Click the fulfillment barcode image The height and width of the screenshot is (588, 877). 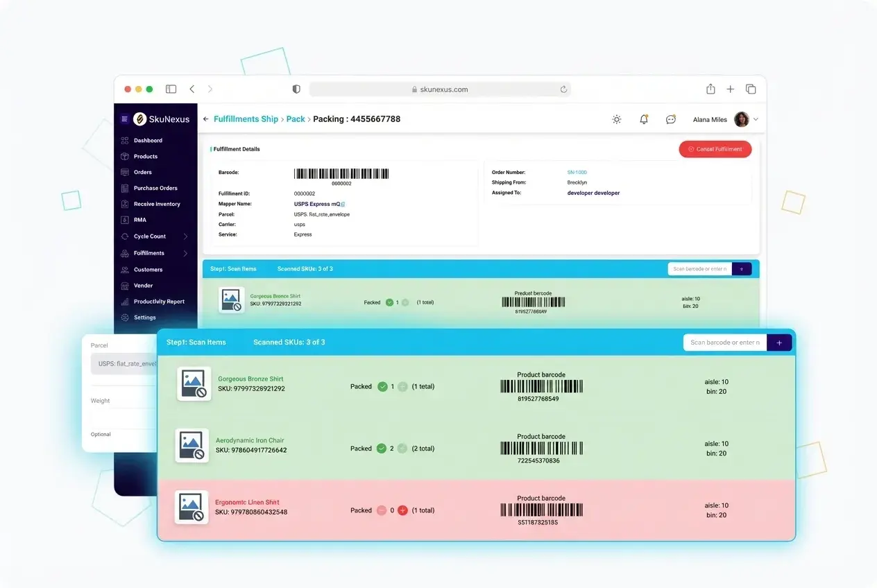pyautogui.click(x=341, y=173)
